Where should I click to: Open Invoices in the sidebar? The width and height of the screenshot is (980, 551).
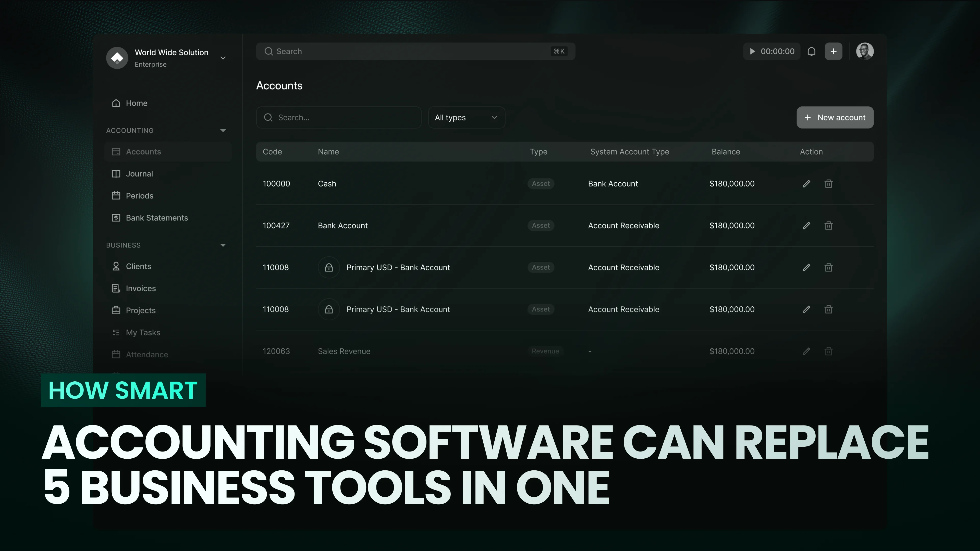pos(168,289)
